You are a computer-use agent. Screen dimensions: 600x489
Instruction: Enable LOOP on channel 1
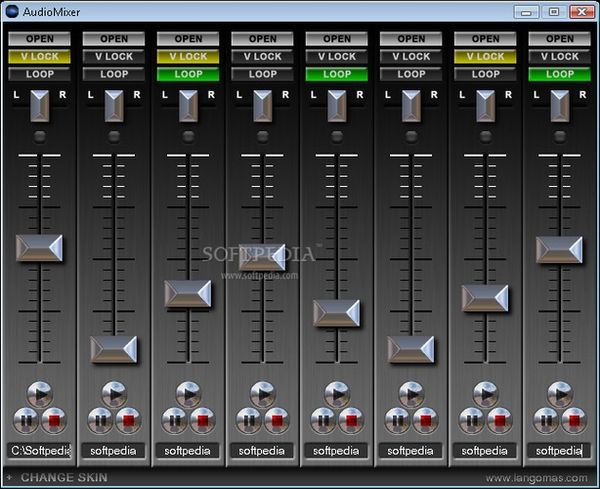(x=39, y=74)
